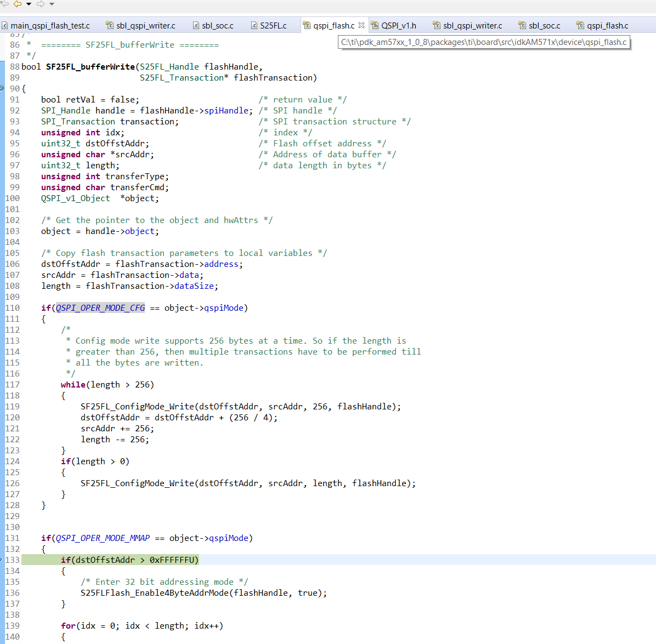Open the S25FL.c editor tab
The height and width of the screenshot is (644, 656).
273,26
